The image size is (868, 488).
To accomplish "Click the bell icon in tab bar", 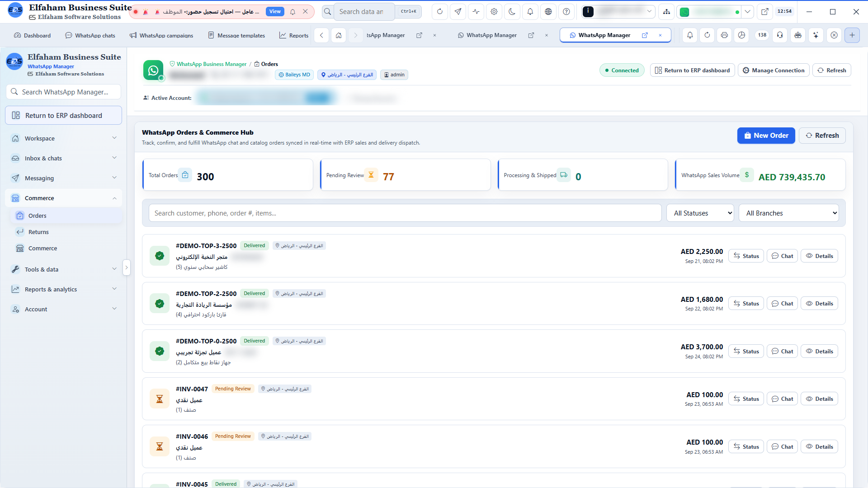I will click(x=690, y=35).
